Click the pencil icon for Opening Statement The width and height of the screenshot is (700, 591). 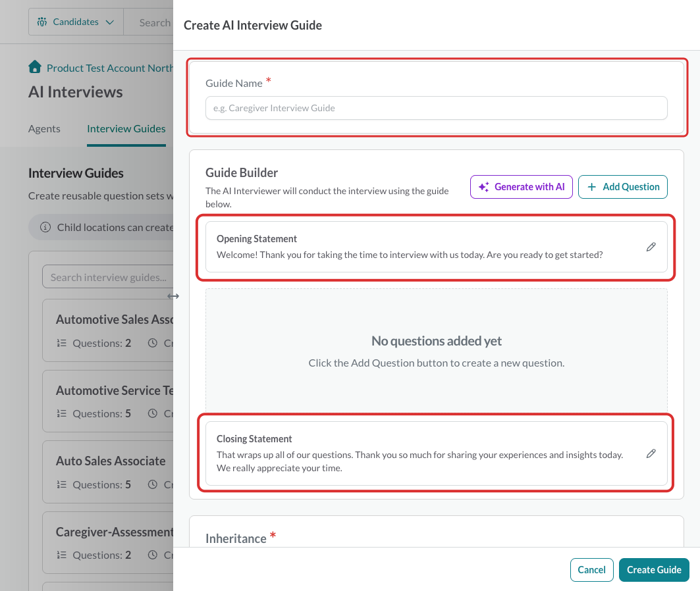click(x=651, y=247)
